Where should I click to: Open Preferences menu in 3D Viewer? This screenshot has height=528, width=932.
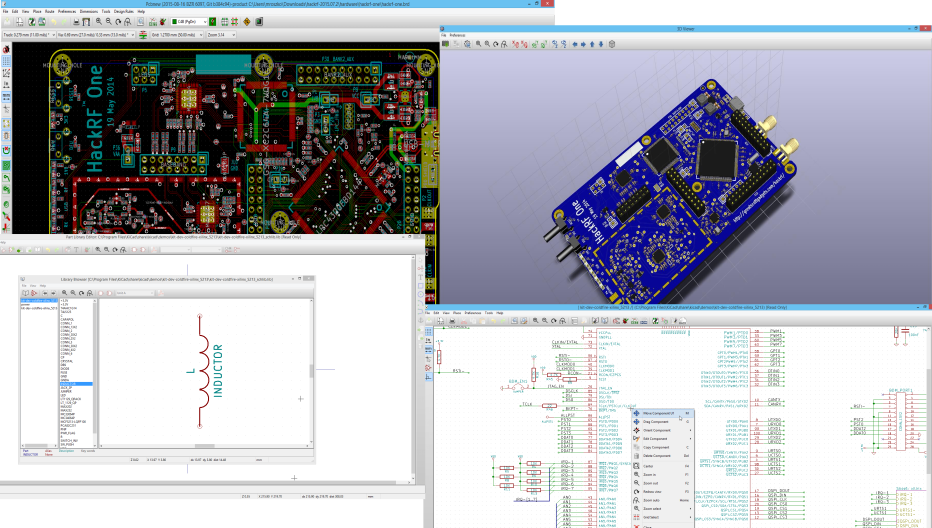pos(457,35)
